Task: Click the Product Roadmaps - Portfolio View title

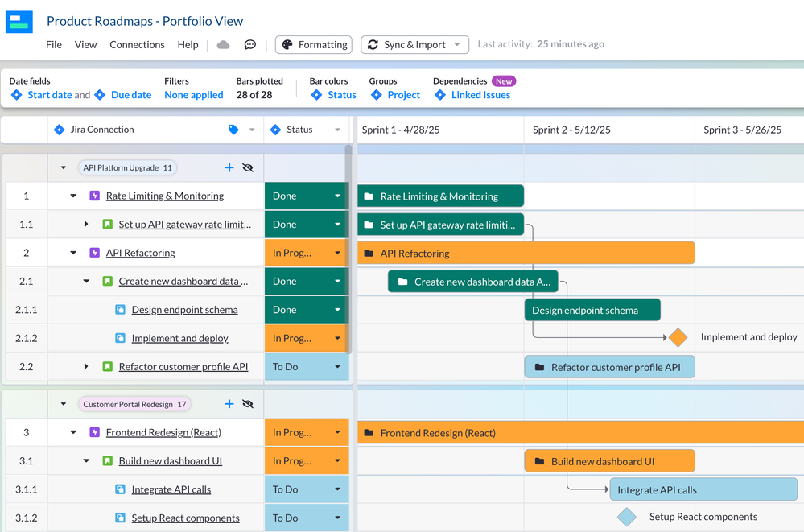Action: pyautogui.click(x=145, y=21)
